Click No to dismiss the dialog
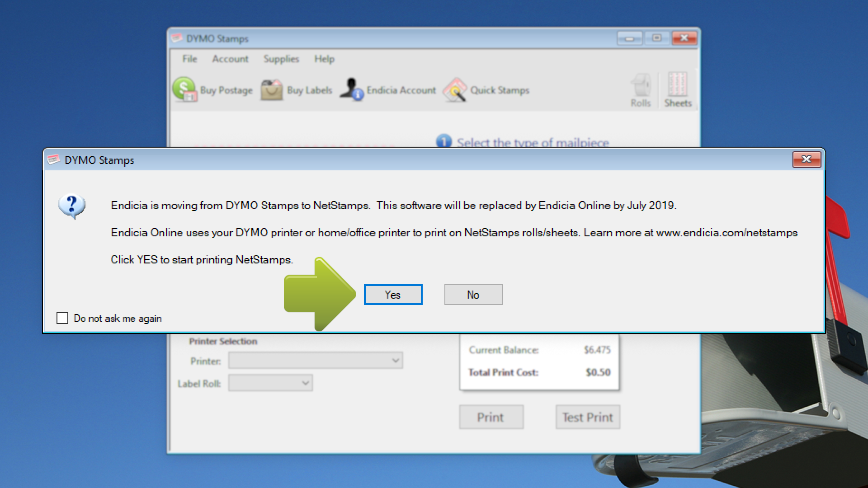The width and height of the screenshot is (868, 488). click(473, 294)
